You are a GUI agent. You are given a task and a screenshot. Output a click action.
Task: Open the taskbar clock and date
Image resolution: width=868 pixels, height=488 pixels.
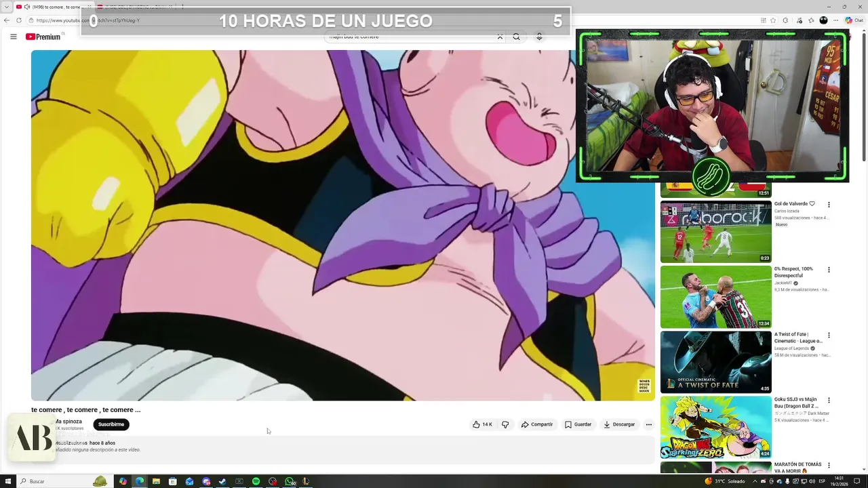tap(840, 481)
